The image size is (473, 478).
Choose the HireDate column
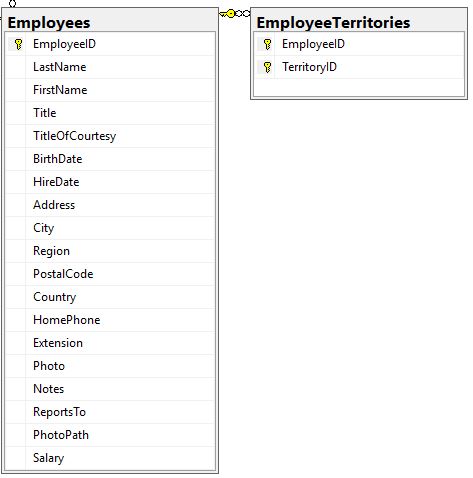110,182
